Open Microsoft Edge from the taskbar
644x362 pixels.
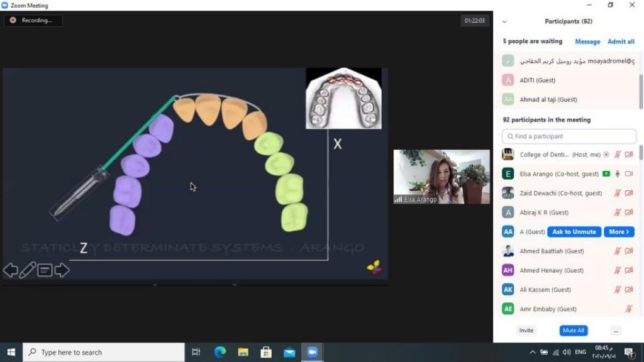pos(220,352)
